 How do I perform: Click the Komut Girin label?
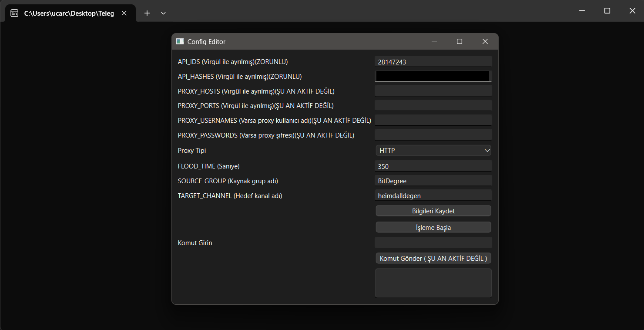click(195, 243)
